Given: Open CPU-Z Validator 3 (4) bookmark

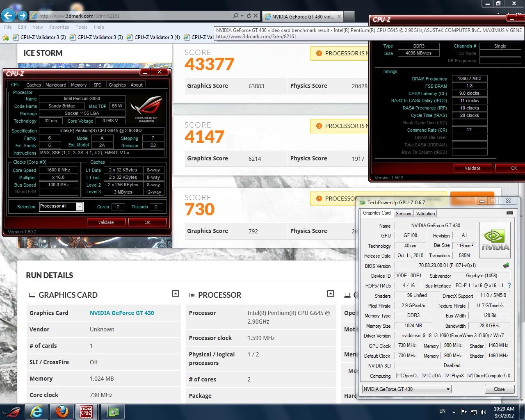Looking at the screenshot, I should coord(153,37).
